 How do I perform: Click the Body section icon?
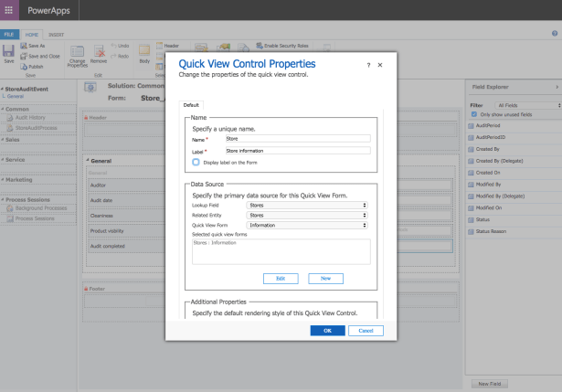click(143, 51)
